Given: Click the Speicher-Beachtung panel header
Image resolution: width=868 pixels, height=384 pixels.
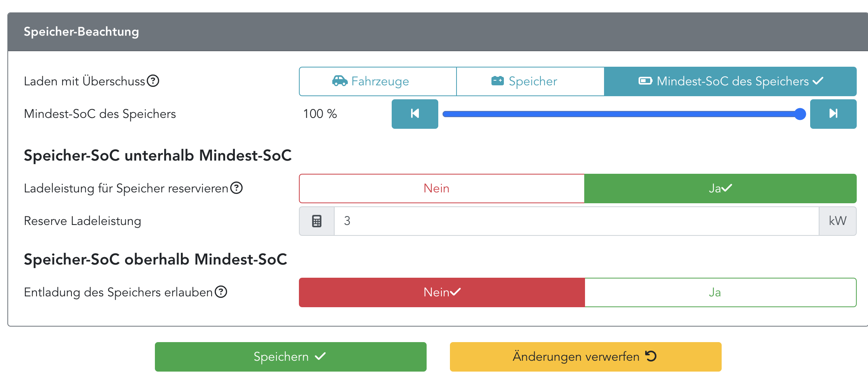Looking at the screenshot, I should [x=437, y=32].
